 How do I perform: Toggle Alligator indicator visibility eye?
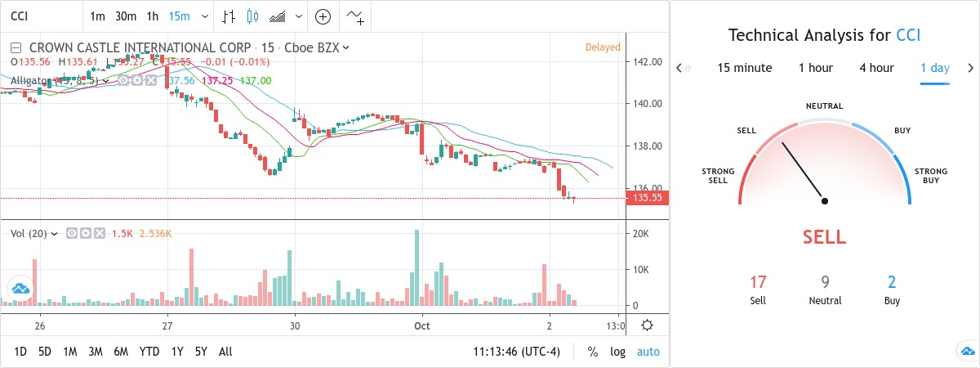[x=123, y=80]
